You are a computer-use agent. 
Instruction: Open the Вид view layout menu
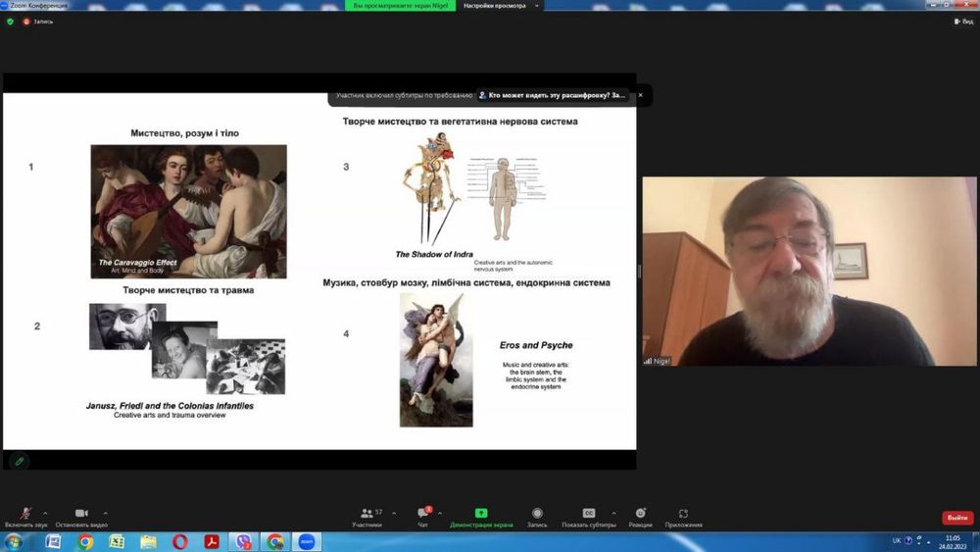pyautogui.click(x=962, y=21)
